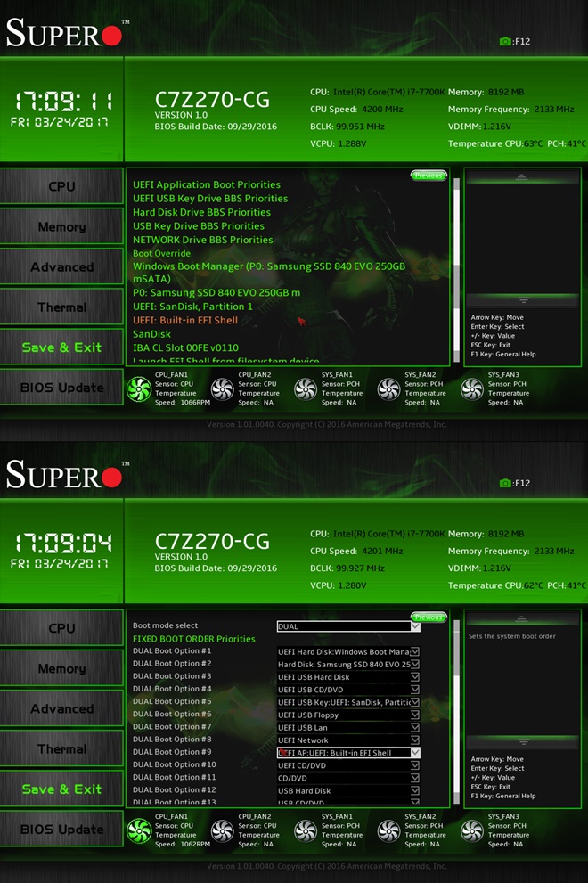
Task: Click CPU_FAN1 fan icon in Fixed Boot Order screen
Action: point(139,830)
